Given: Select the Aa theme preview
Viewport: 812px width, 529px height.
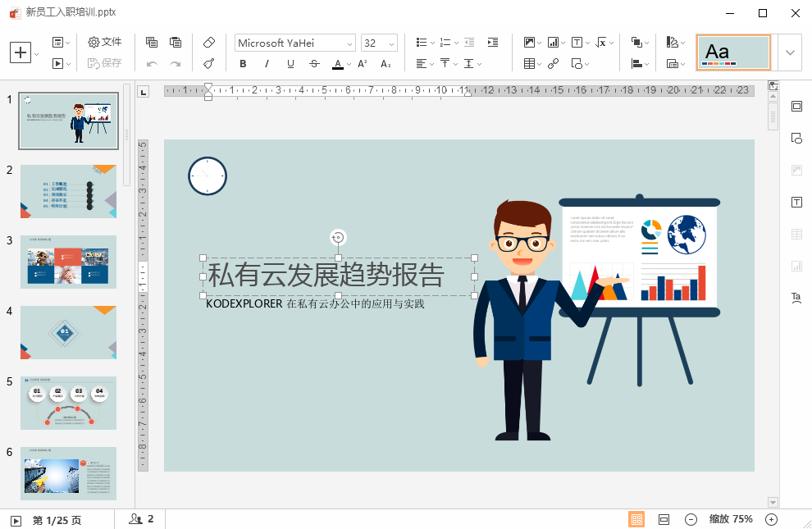Looking at the screenshot, I should [733, 52].
